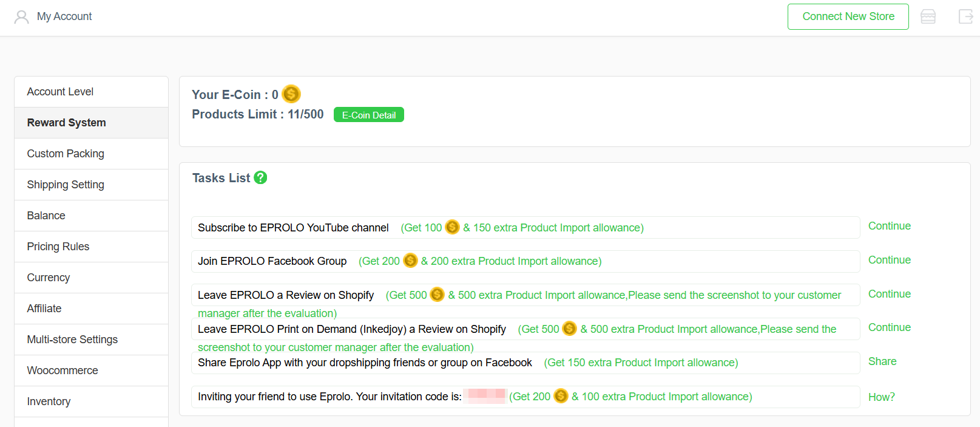Open Multi-store Settings in the sidebar
Viewport: 980px width, 427px height.
[91, 340]
